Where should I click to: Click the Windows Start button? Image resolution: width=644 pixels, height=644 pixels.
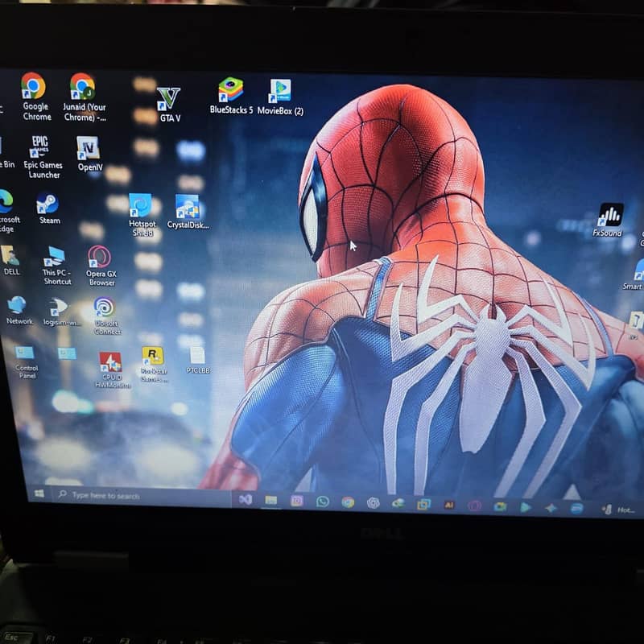click(39, 493)
